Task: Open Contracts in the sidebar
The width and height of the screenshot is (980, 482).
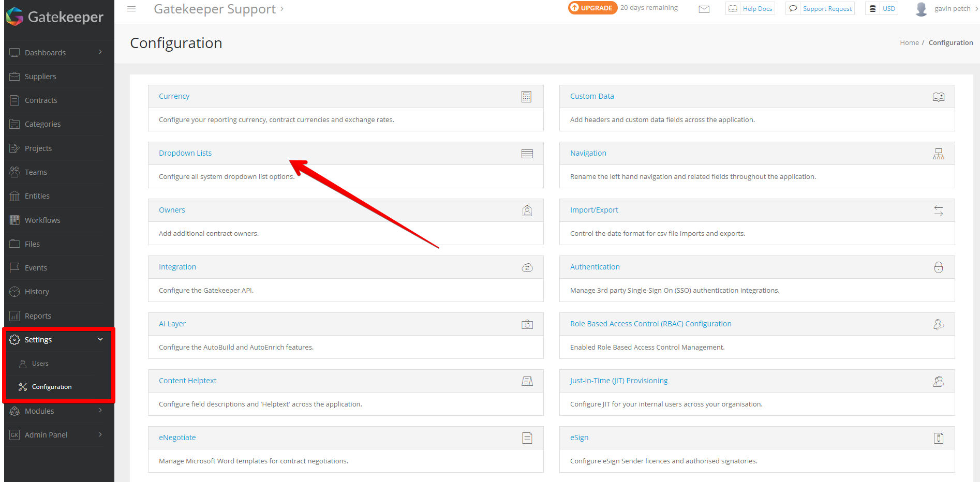Action: point(41,100)
